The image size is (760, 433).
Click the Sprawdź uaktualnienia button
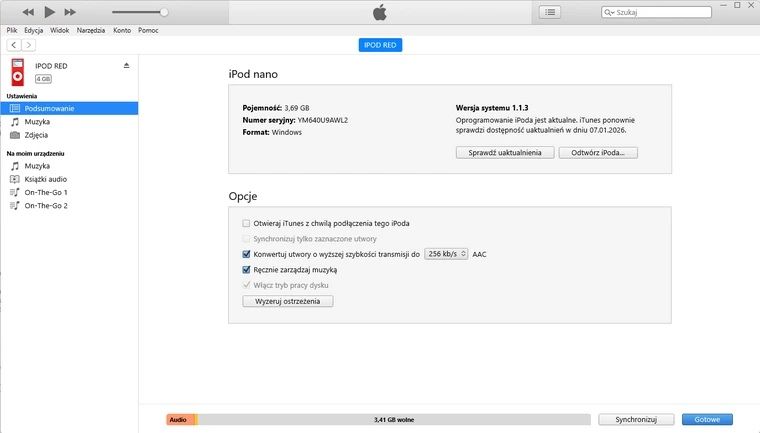click(x=505, y=153)
